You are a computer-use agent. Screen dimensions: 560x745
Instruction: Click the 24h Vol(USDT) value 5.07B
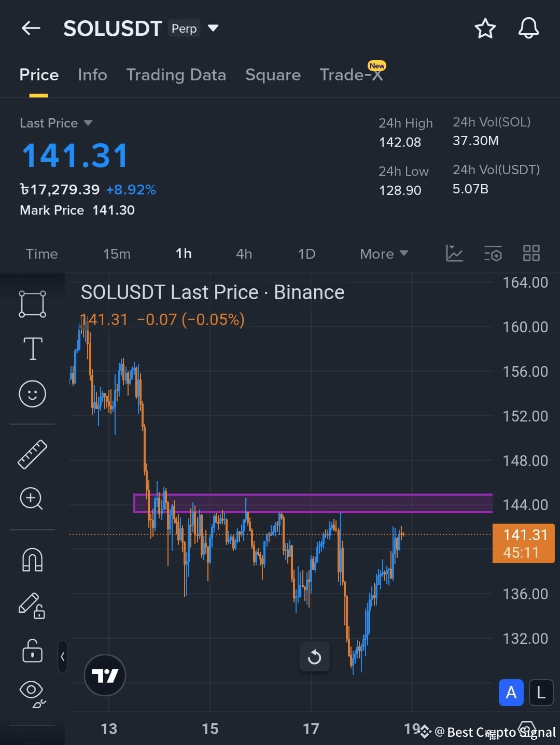470,189
